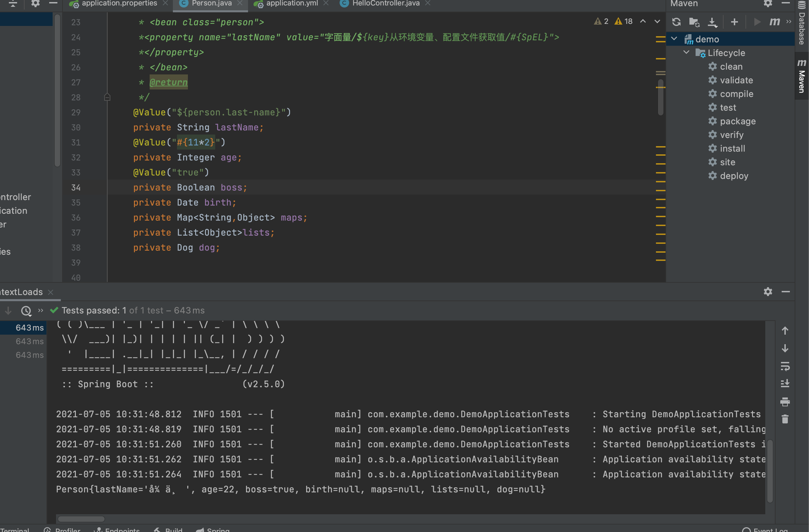This screenshot has width=809, height=532.
Task: Collapse the Lifecycle tree node
Action: tap(686, 53)
